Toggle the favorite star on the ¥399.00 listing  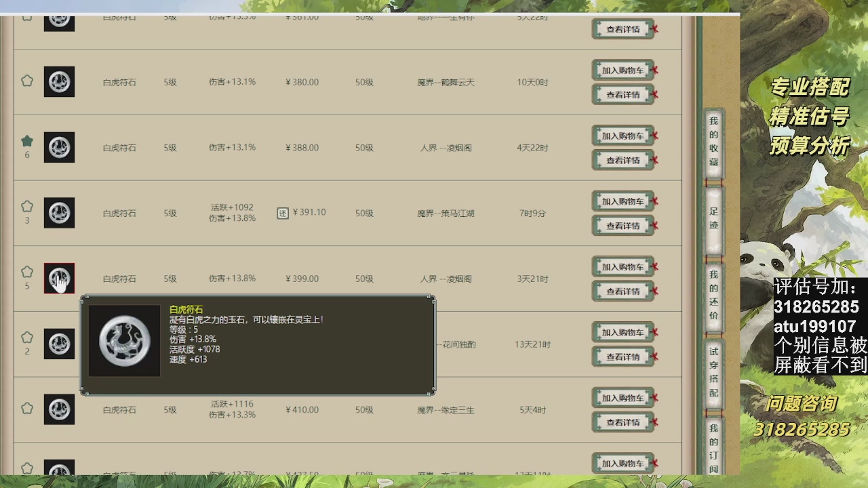(27, 272)
